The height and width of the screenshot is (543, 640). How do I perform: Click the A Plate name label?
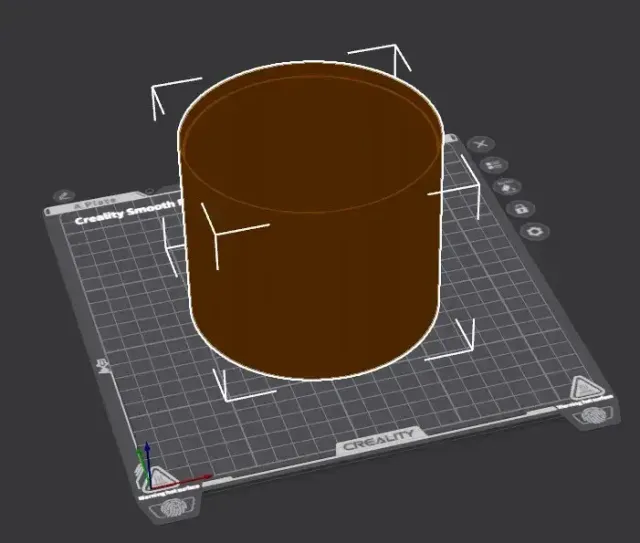(x=96, y=203)
